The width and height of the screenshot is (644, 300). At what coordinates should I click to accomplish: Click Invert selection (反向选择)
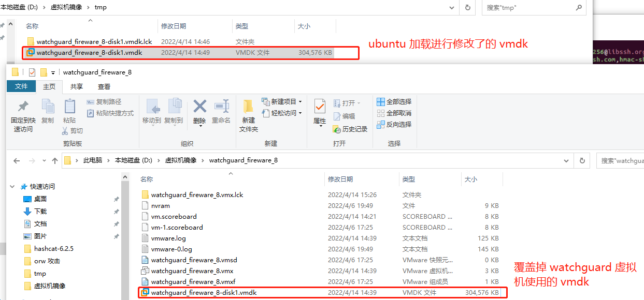click(394, 124)
